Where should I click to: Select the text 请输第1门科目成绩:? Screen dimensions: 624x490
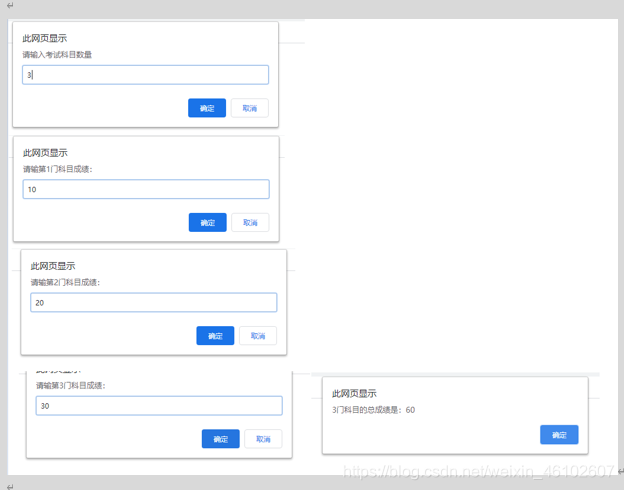[x=58, y=169]
